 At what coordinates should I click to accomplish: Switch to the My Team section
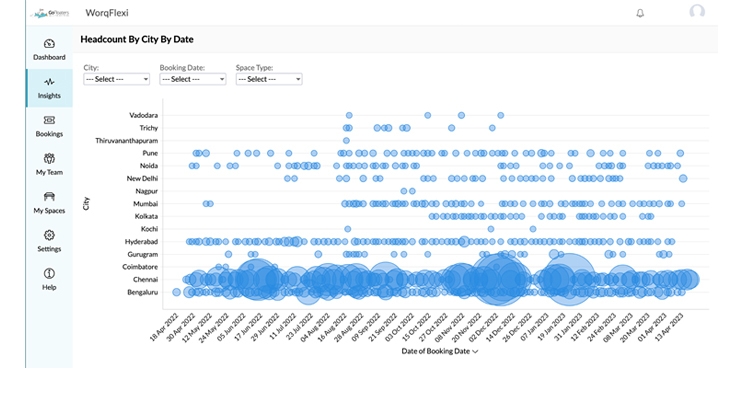pos(49,172)
